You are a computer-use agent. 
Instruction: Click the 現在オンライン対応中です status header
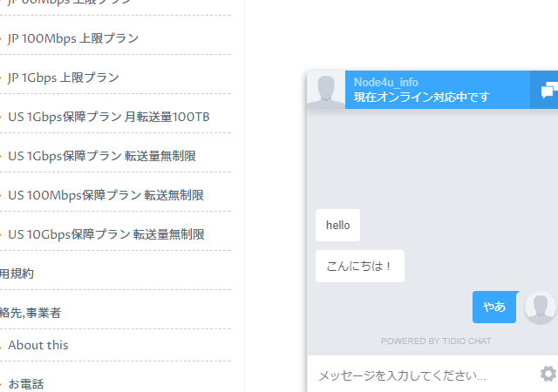tap(421, 97)
